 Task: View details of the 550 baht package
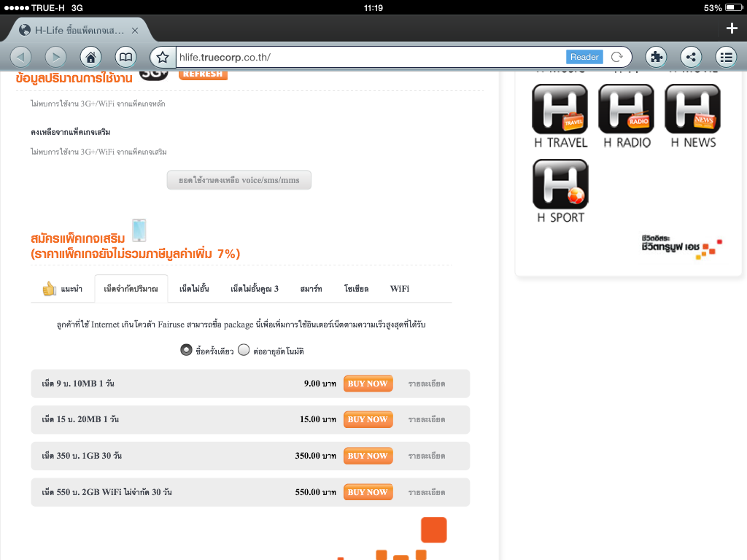(x=427, y=492)
